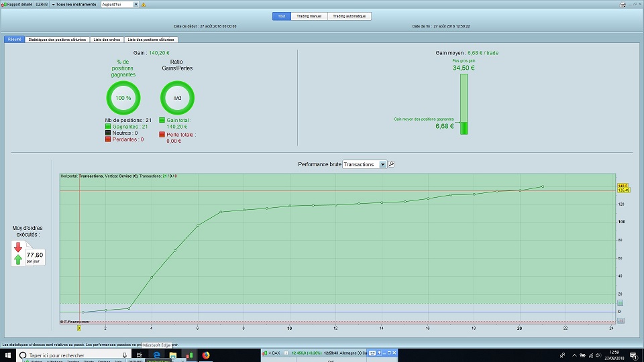Open the Transactions performance dropdown
This screenshot has width=644, height=362.
[364, 165]
